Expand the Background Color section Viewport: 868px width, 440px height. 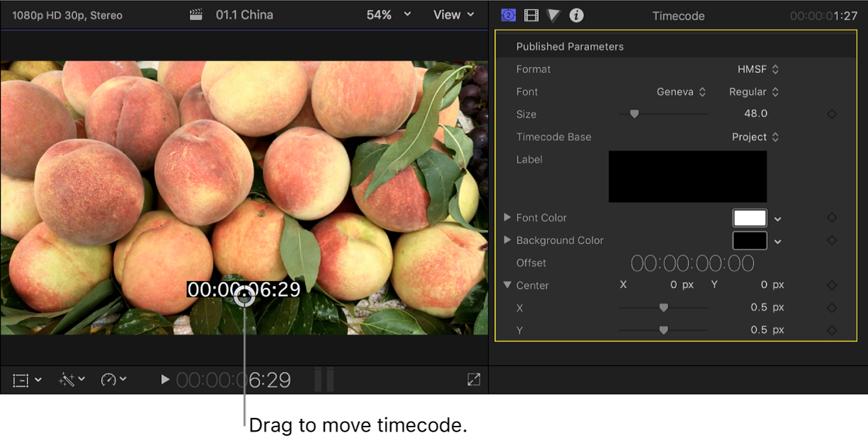(x=507, y=241)
